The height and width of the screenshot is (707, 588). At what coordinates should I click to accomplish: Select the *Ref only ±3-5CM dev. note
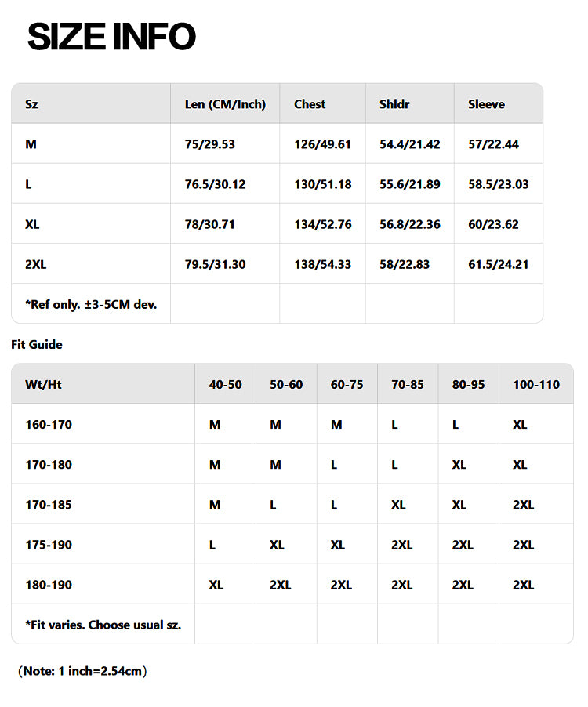click(91, 304)
